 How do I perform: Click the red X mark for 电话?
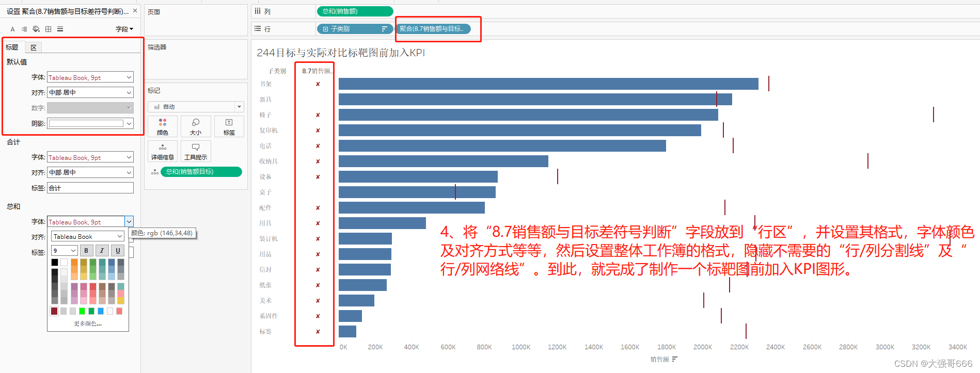coord(318,146)
